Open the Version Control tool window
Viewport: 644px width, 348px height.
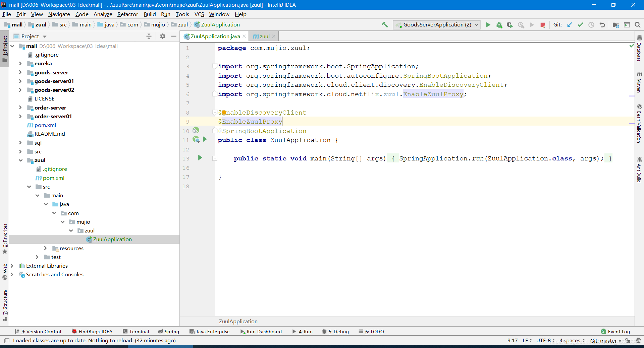point(38,332)
